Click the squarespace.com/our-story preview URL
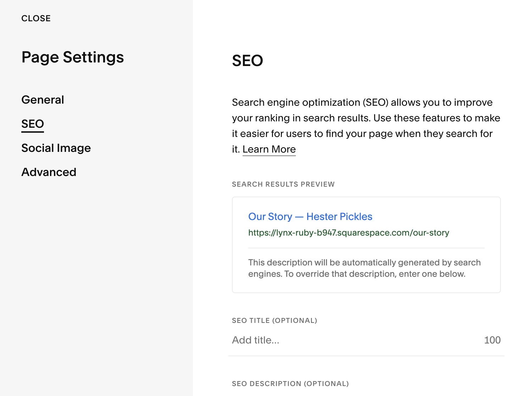Screen dimensions: 532x396 [348, 233]
